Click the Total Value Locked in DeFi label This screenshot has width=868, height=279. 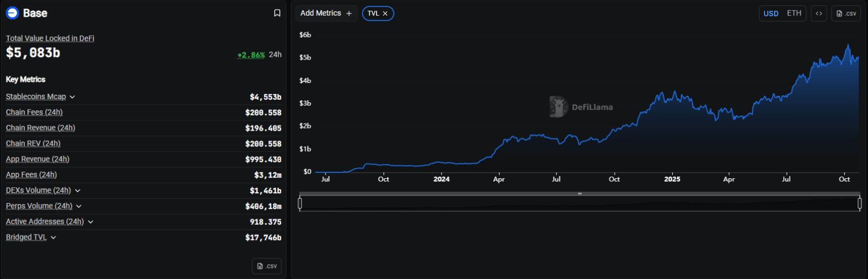pyautogui.click(x=50, y=38)
